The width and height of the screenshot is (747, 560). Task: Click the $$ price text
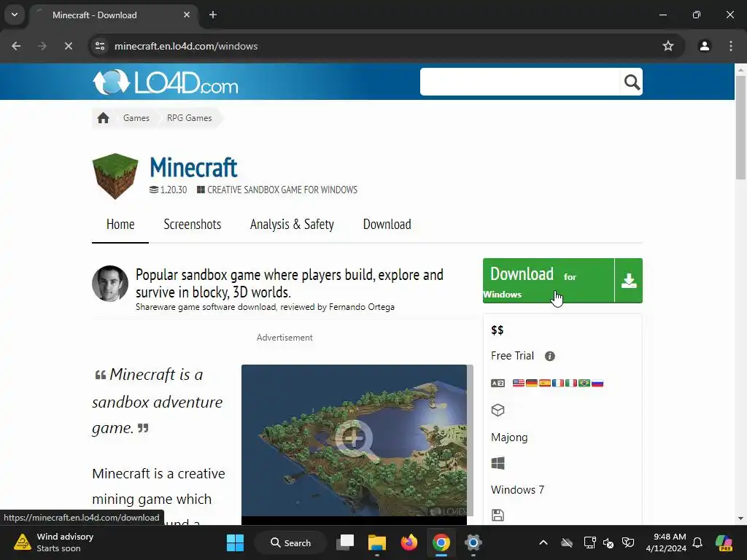pyautogui.click(x=498, y=330)
